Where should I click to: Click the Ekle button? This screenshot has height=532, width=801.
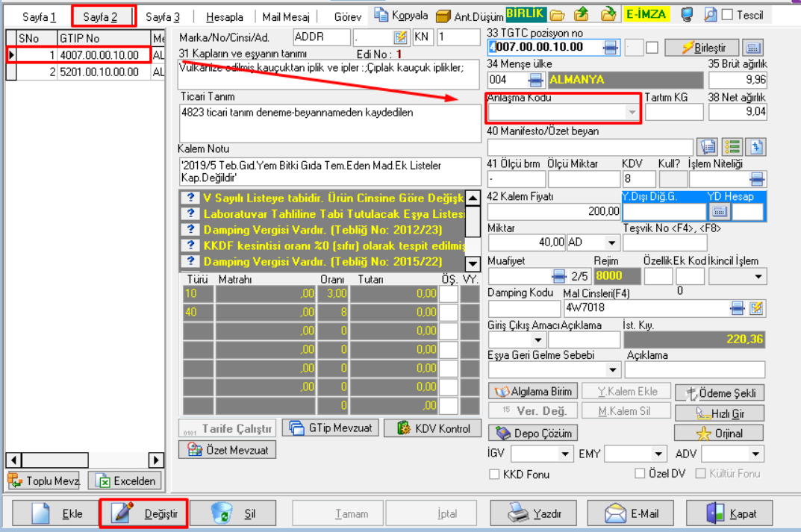click(55, 513)
